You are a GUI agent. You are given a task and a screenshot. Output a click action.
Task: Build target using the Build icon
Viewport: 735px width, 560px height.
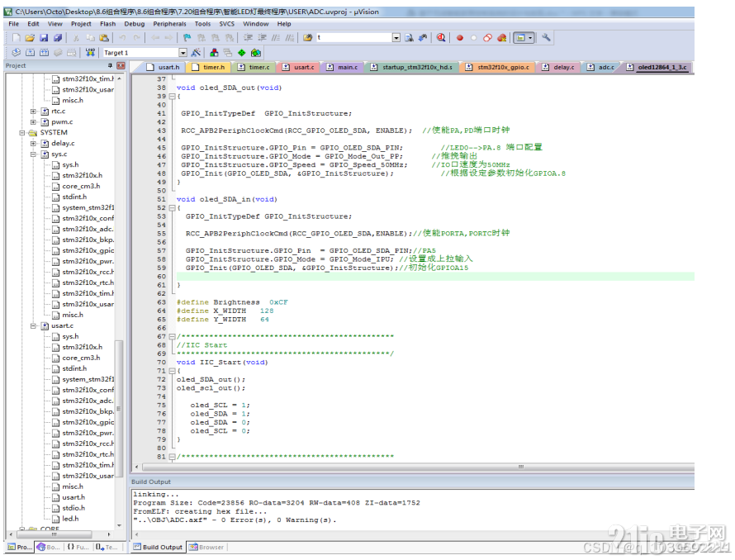30,53
